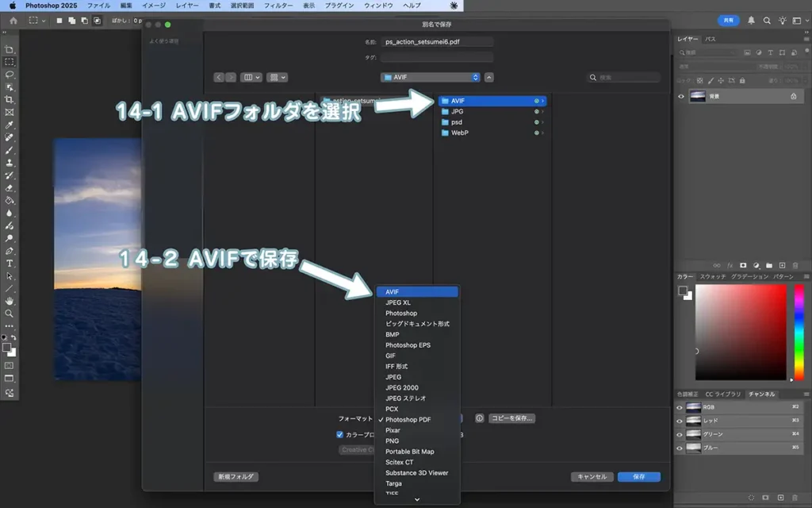Select the Zoom tool in toolbar
Viewport: 812px width, 508px height.
[x=10, y=314]
